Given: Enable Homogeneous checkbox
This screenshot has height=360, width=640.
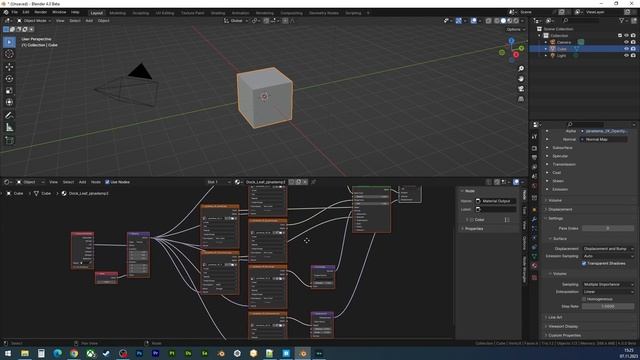Looking at the screenshot, I should pyautogui.click(x=584, y=299).
